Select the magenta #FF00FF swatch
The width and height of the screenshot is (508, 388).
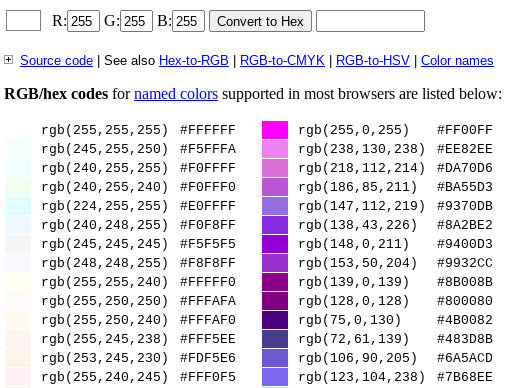tap(275, 130)
